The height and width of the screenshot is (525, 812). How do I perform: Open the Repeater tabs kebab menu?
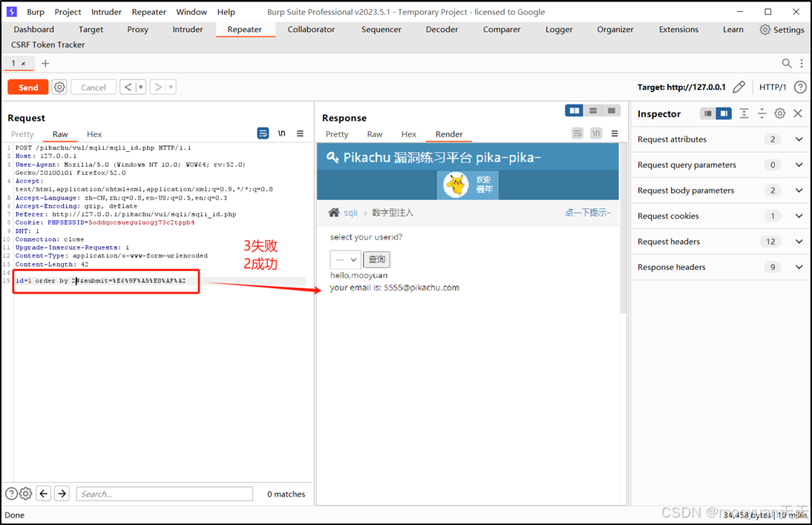click(801, 64)
